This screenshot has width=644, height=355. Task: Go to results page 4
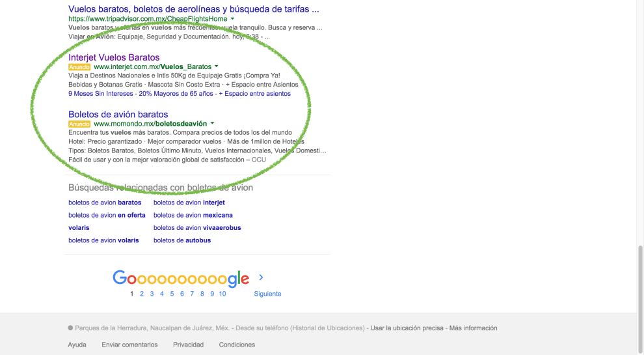[x=162, y=294]
